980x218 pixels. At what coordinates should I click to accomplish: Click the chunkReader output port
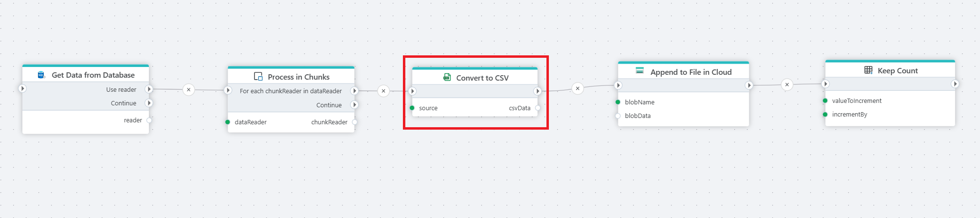pyautogui.click(x=355, y=122)
